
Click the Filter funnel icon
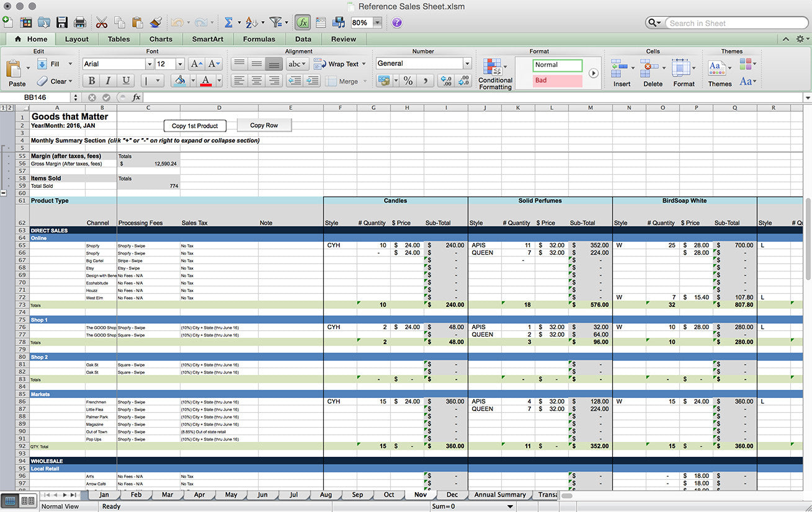coord(275,22)
